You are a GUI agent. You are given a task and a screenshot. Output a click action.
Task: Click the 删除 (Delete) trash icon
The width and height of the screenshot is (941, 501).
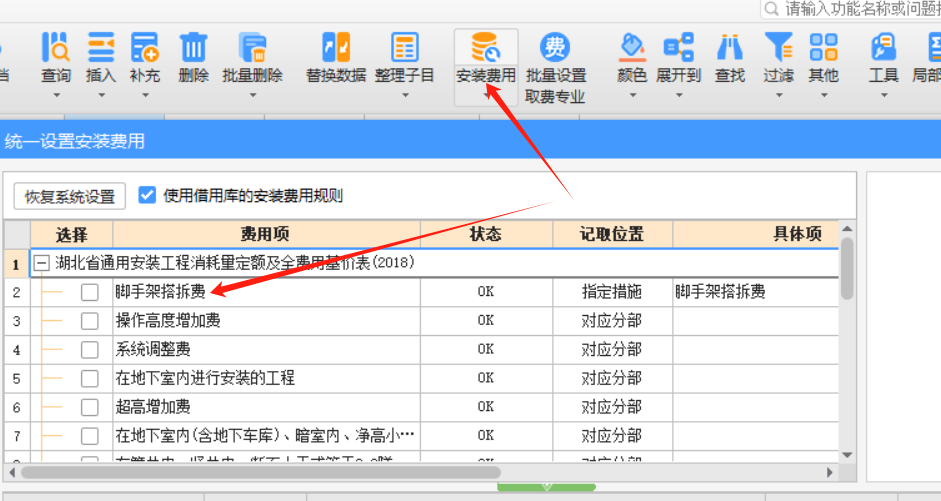[193, 48]
